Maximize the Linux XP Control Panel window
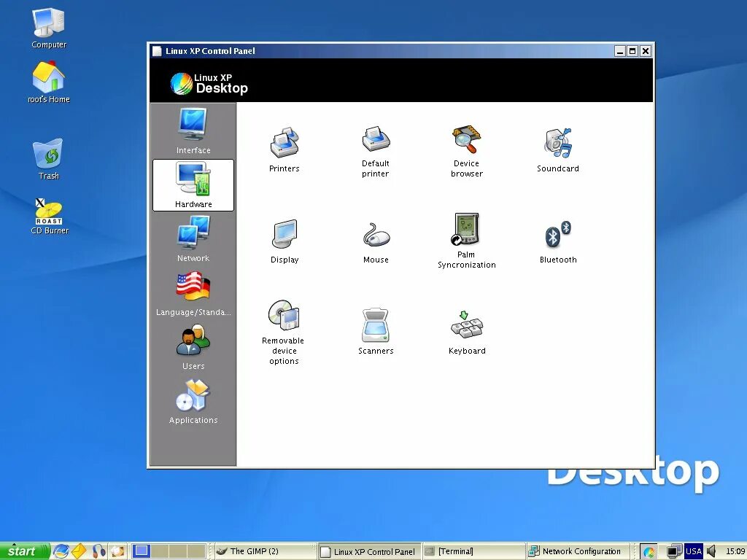Screen dimensions: 747x560 click(x=632, y=51)
